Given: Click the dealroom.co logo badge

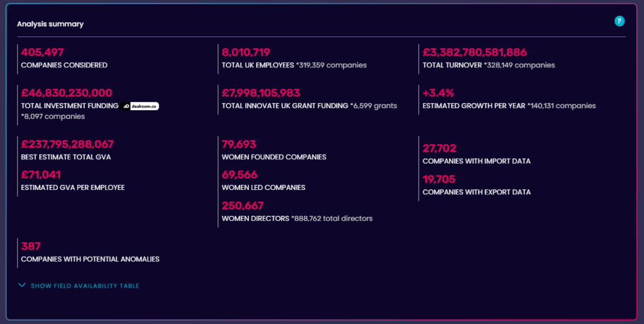Looking at the screenshot, I should (140, 106).
